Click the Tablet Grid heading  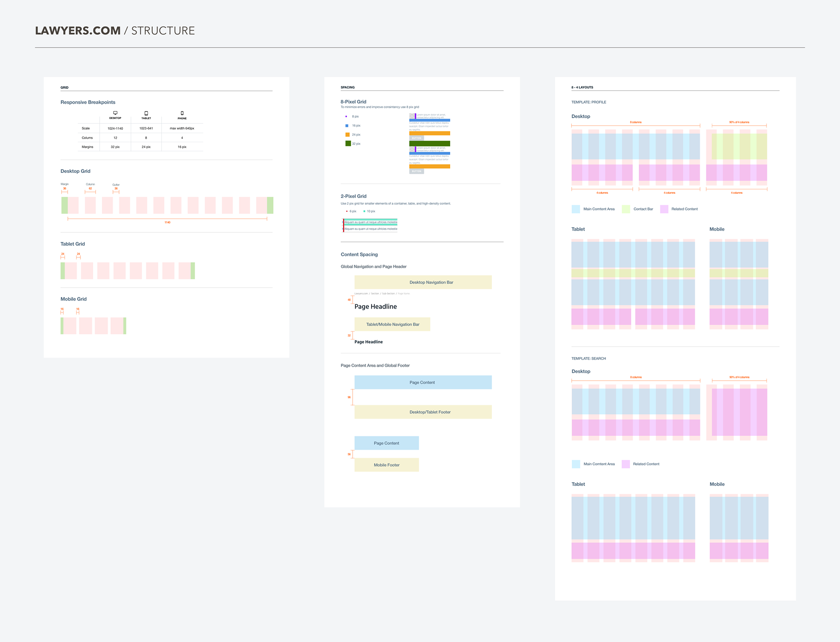click(73, 244)
